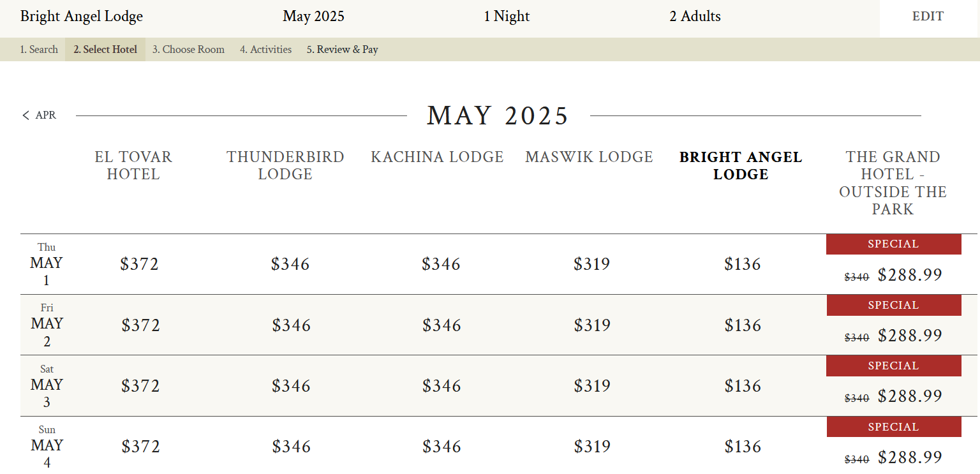Screen dimensions: 980x474
Task: Go back to April using the APR chevron
Action: (40, 115)
